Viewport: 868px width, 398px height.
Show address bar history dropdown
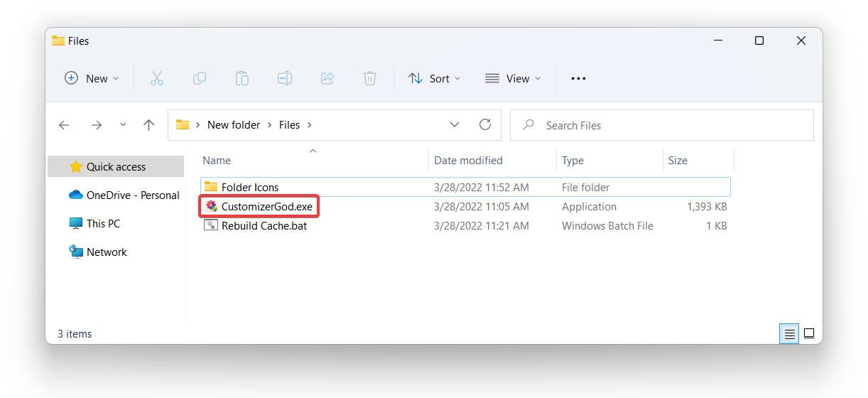(x=455, y=124)
